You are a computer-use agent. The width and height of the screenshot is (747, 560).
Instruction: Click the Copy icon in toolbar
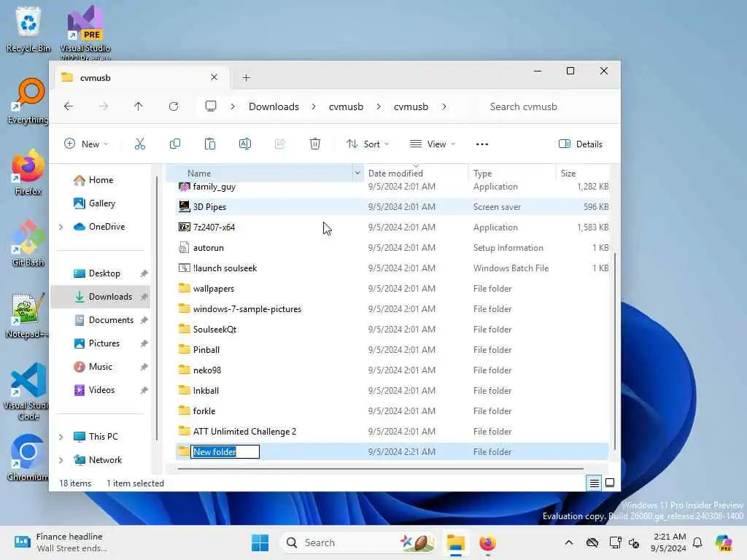point(175,144)
